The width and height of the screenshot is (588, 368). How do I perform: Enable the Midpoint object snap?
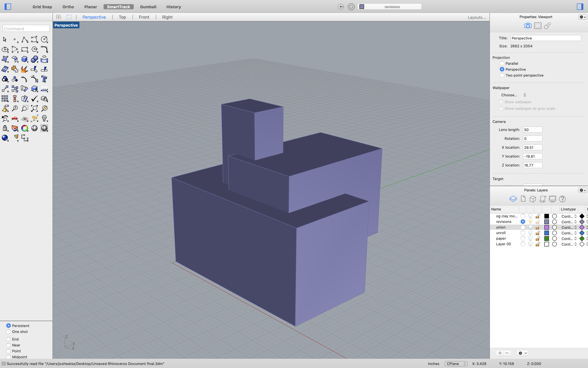coord(8,357)
